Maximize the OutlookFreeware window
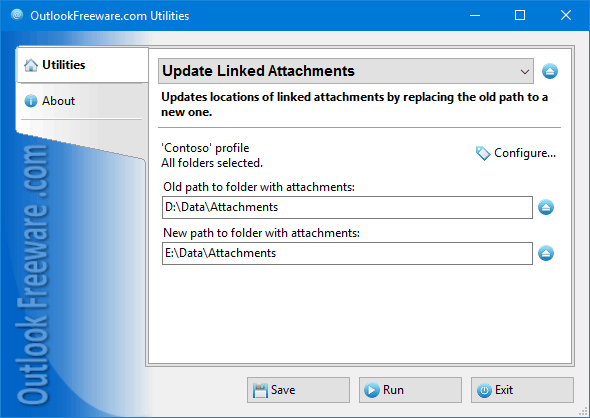 (x=520, y=15)
